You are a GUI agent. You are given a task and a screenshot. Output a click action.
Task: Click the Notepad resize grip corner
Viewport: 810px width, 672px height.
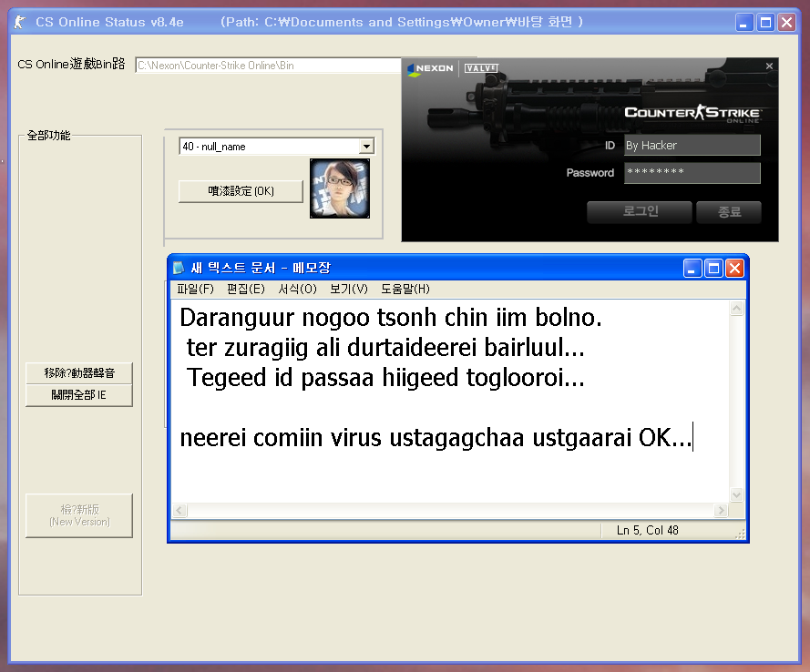click(740, 535)
